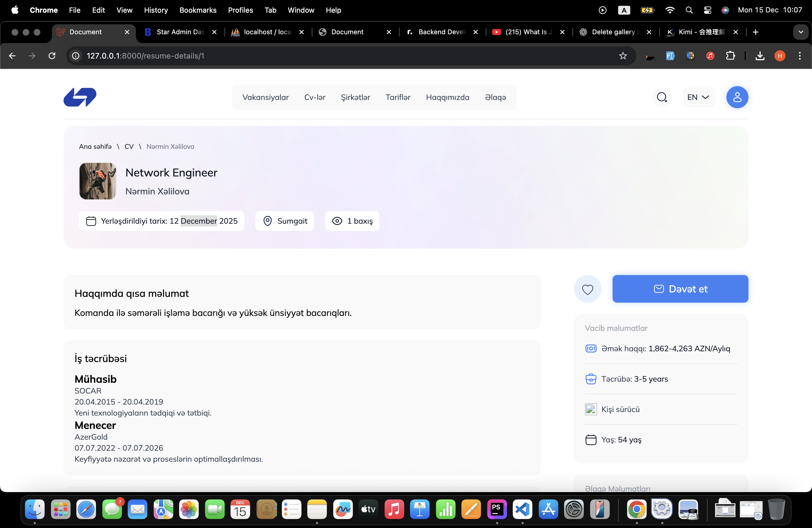Open Visual Studio Code from the dock
812x528 pixels.
tap(522, 509)
